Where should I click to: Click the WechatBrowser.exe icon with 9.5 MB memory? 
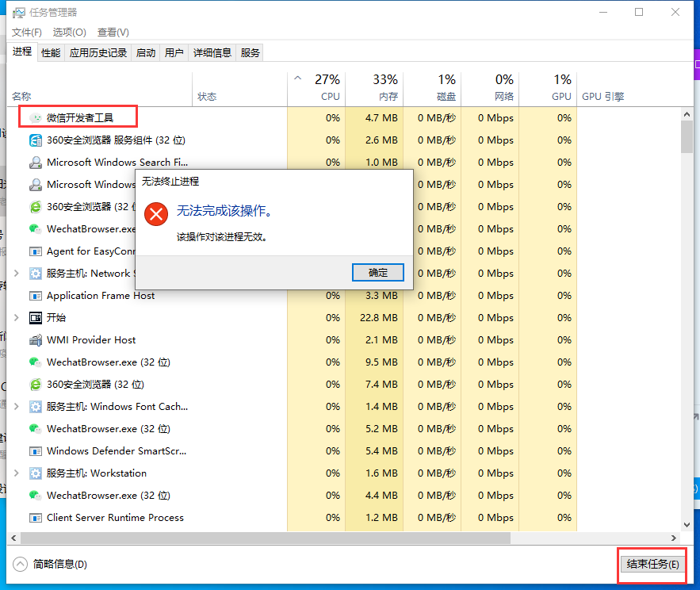35,362
